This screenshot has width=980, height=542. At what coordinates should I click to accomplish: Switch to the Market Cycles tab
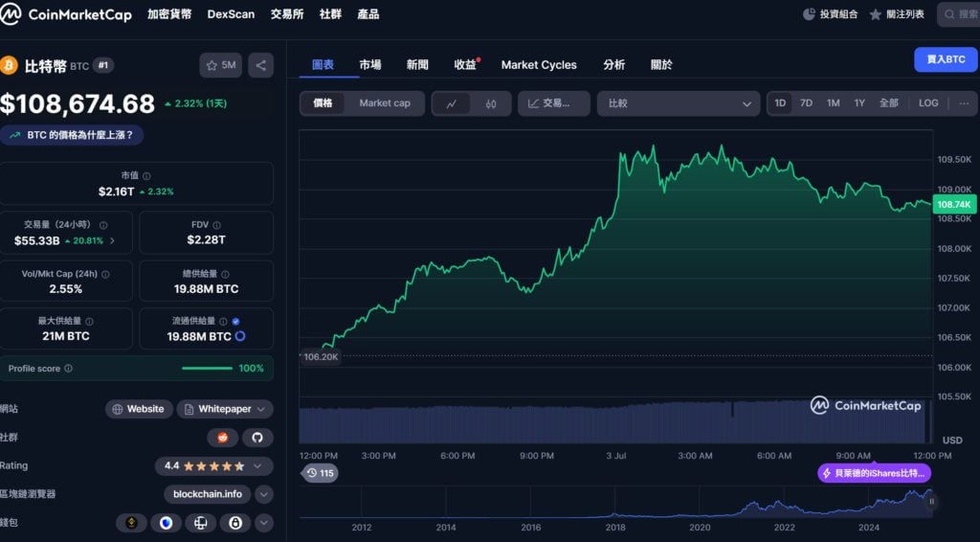tap(539, 65)
